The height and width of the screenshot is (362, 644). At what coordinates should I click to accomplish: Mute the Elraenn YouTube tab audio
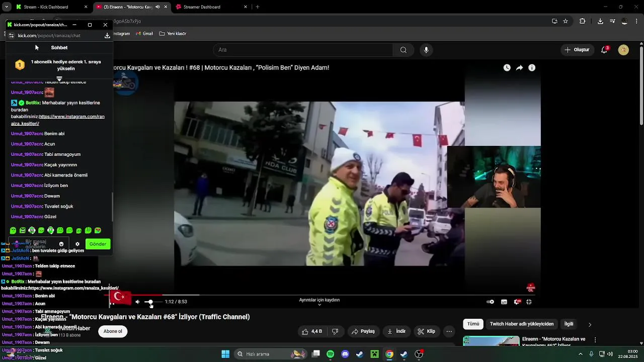coord(158,7)
